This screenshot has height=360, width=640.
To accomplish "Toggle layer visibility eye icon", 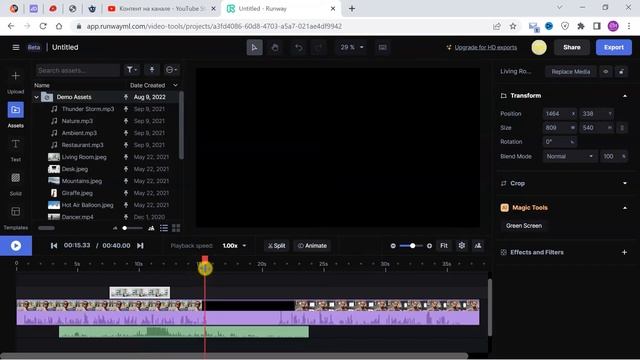I will point(606,72).
